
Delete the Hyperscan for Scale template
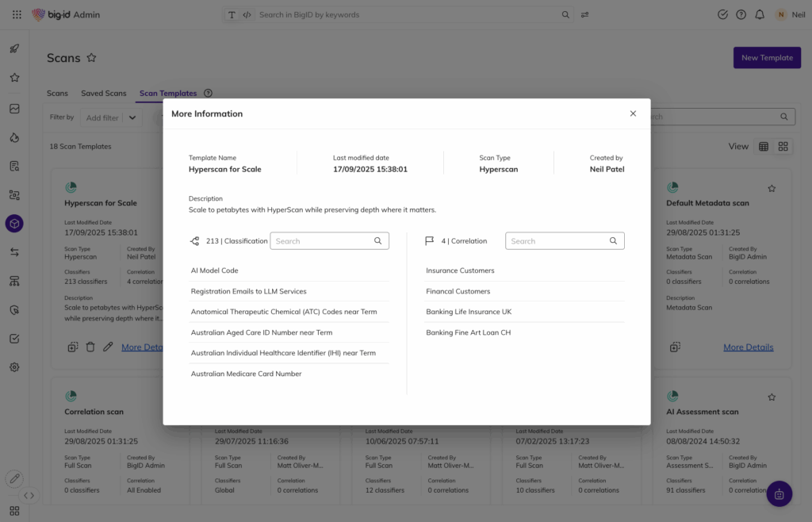click(90, 347)
